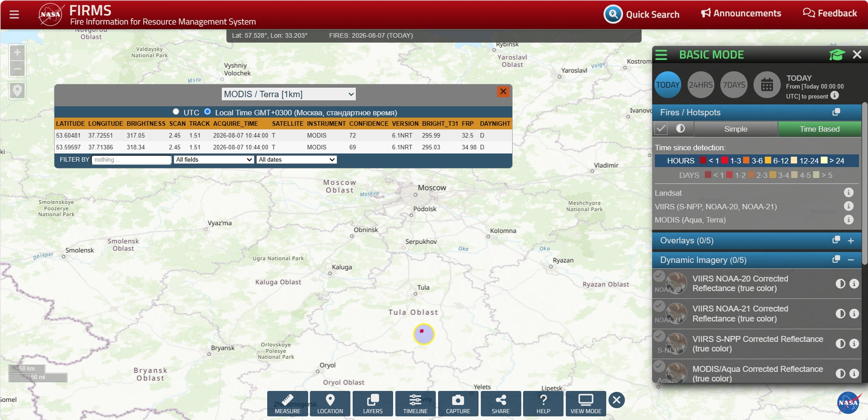The width and height of the screenshot is (868, 420).
Task: Show info for MODIS (Aqua, Terra) layer
Action: pyautogui.click(x=848, y=220)
